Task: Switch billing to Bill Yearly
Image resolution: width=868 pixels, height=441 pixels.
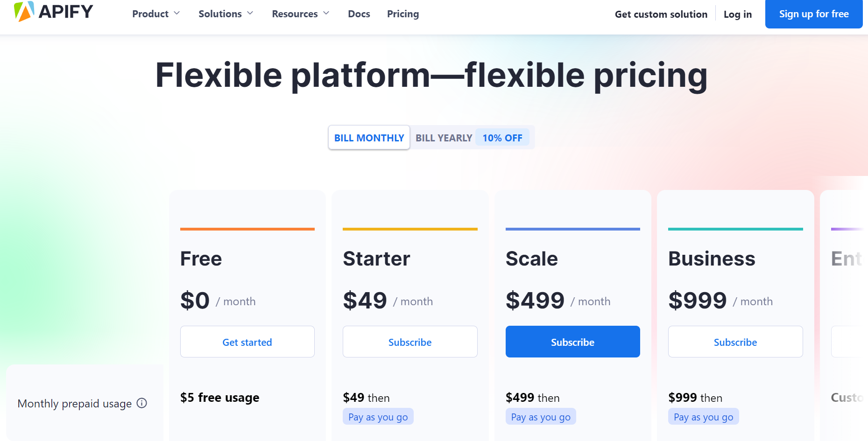Action: pyautogui.click(x=444, y=138)
